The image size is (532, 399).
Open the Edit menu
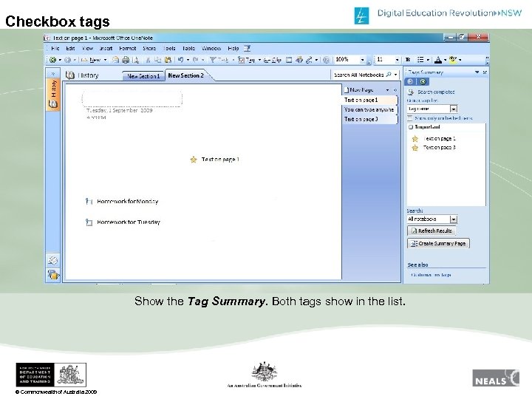pyautogui.click(x=70, y=49)
